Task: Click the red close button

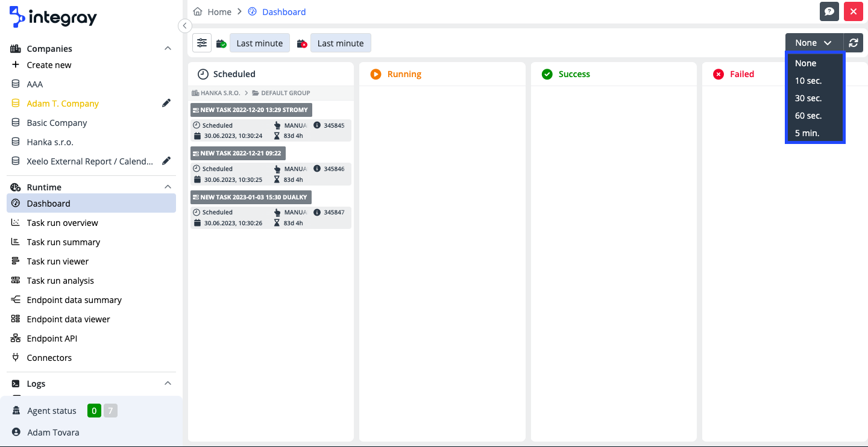Action: 853,11
